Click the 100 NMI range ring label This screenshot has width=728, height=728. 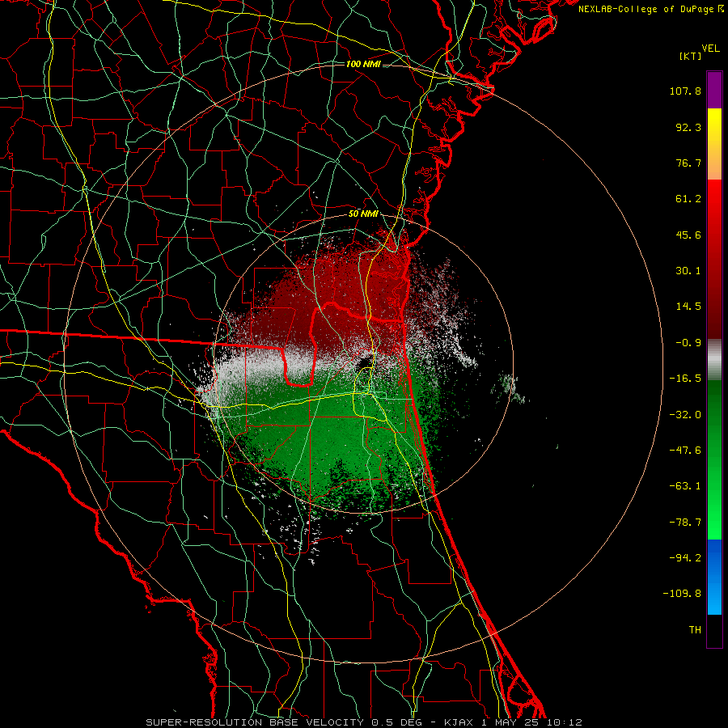point(363,64)
